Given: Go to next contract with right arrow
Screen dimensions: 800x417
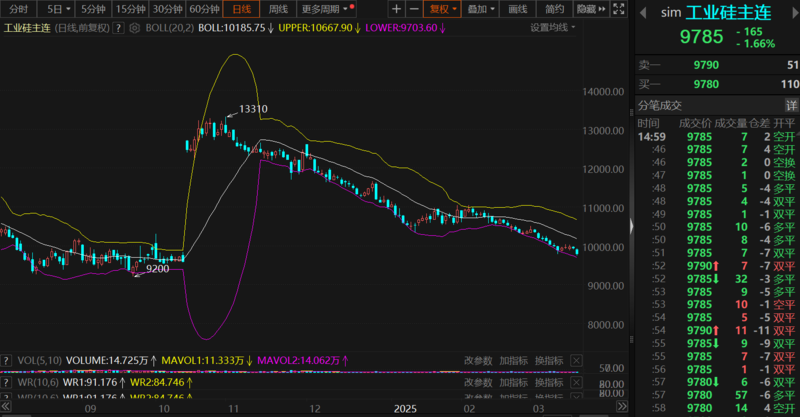Looking at the screenshot, I should (x=792, y=14).
